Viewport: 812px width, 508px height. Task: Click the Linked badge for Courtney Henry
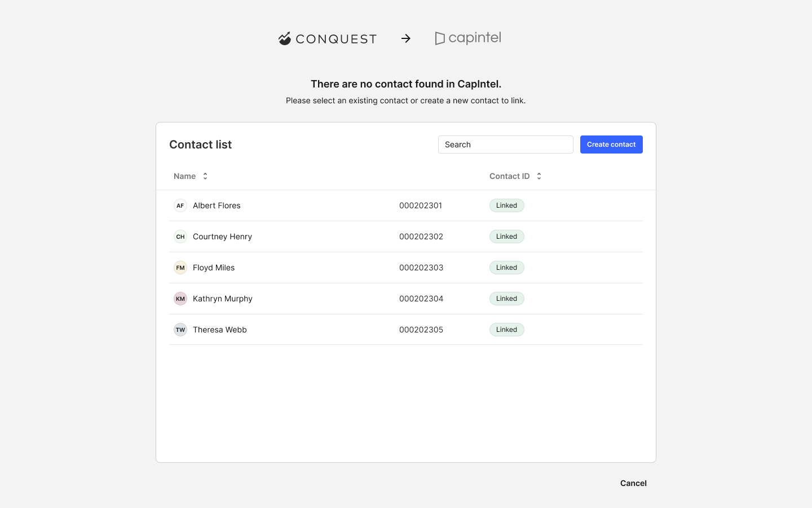point(507,237)
